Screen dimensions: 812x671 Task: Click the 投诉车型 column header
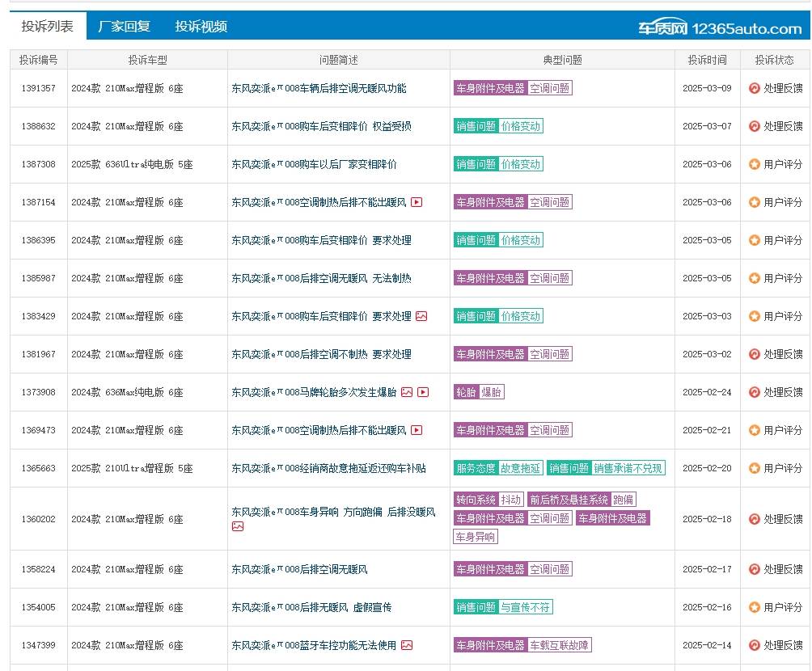(x=147, y=60)
